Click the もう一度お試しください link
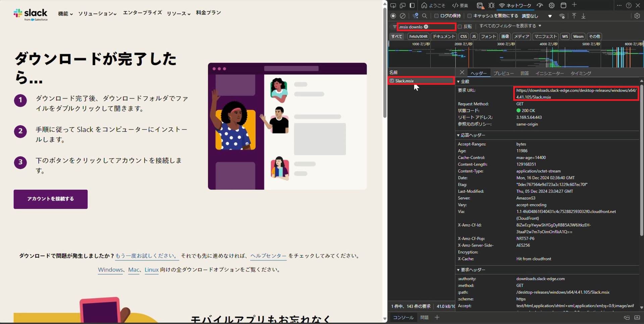 (x=147, y=256)
